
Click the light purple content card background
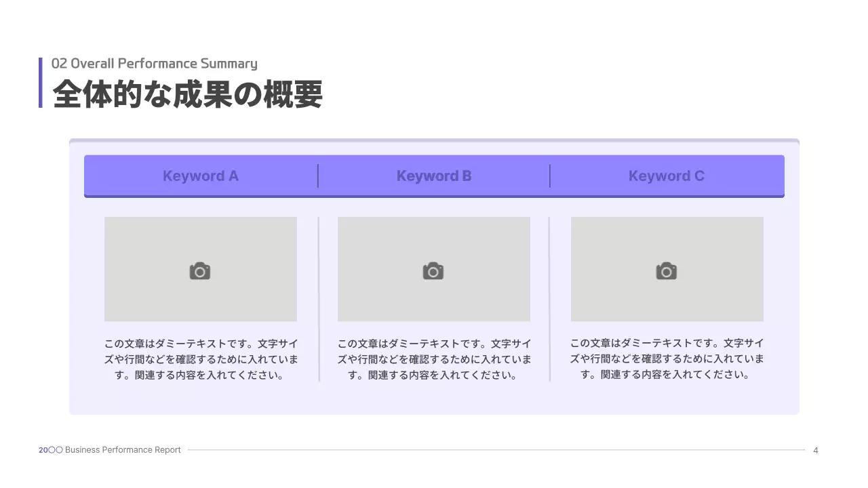click(x=434, y=400)
